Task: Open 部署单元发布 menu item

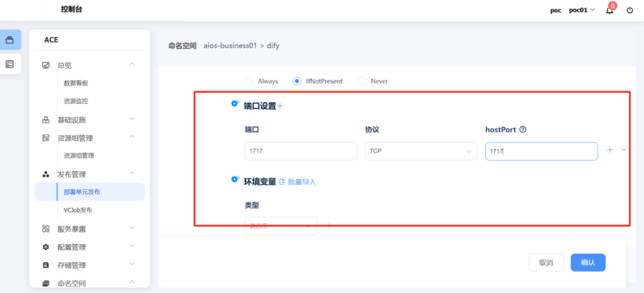Action: point(89,192)
